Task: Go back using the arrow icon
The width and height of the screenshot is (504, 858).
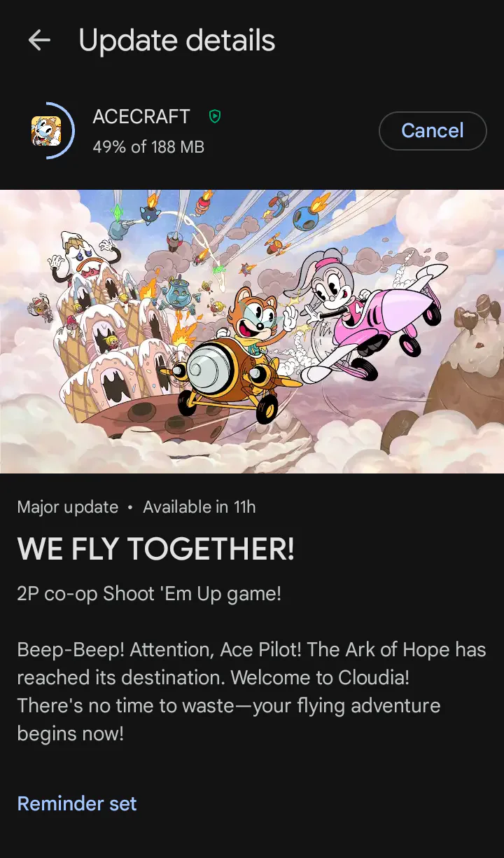Action: [x=39, y=41]
